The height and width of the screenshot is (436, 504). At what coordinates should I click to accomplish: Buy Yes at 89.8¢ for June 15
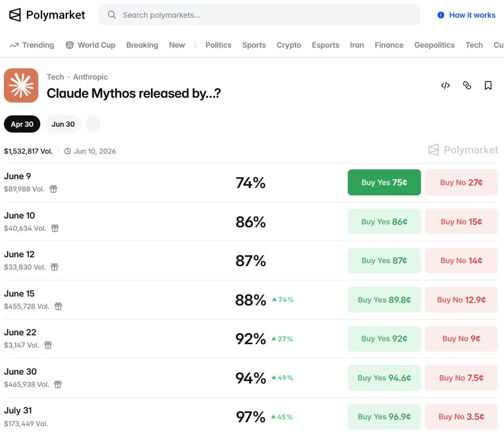coord(384,300)
